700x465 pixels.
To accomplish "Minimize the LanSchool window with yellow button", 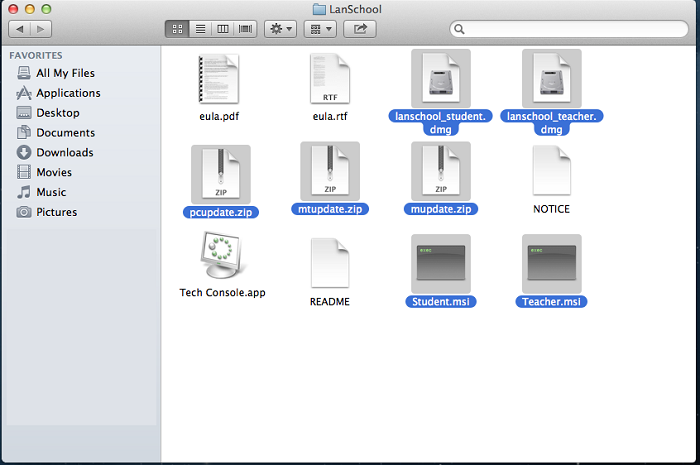I will pyautogui.click(x=29, y=8).
